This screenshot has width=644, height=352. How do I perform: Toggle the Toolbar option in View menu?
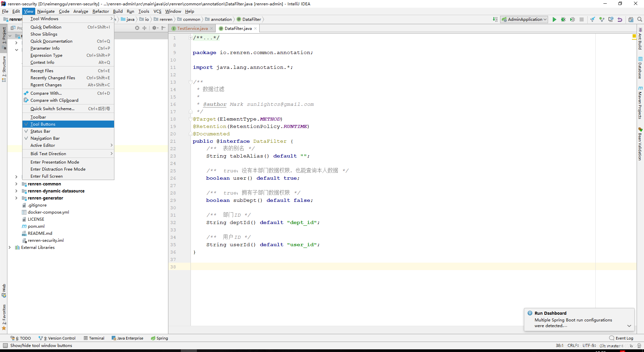point(68,117)
